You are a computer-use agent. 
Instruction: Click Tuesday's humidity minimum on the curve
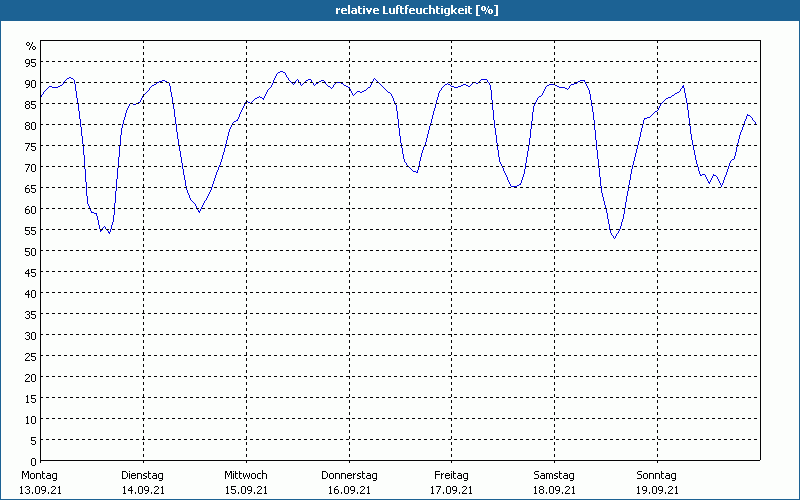pos(199,212)
